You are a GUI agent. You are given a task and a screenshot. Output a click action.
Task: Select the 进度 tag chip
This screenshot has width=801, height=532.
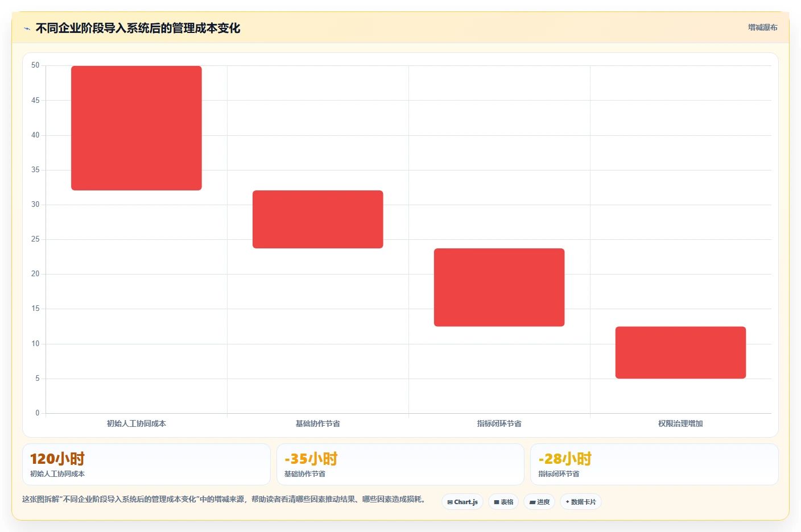click(x=539, y=502)
